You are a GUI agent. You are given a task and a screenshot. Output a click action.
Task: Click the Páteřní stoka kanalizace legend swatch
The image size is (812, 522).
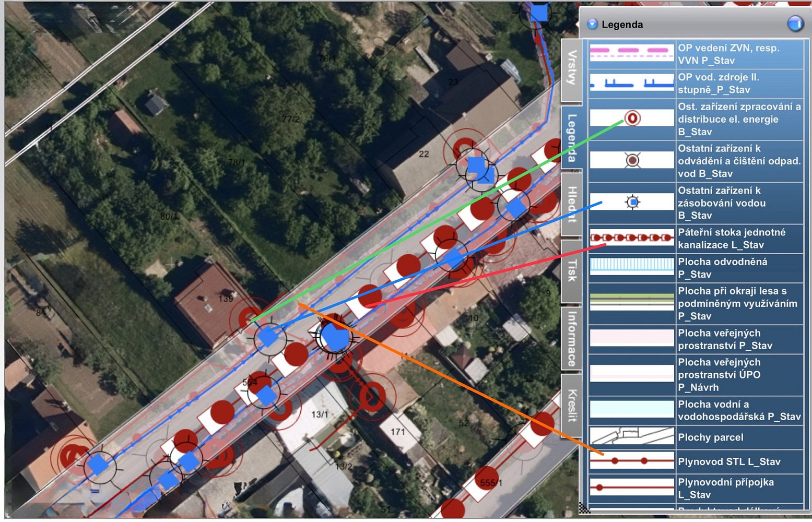[x=632, y=238]
